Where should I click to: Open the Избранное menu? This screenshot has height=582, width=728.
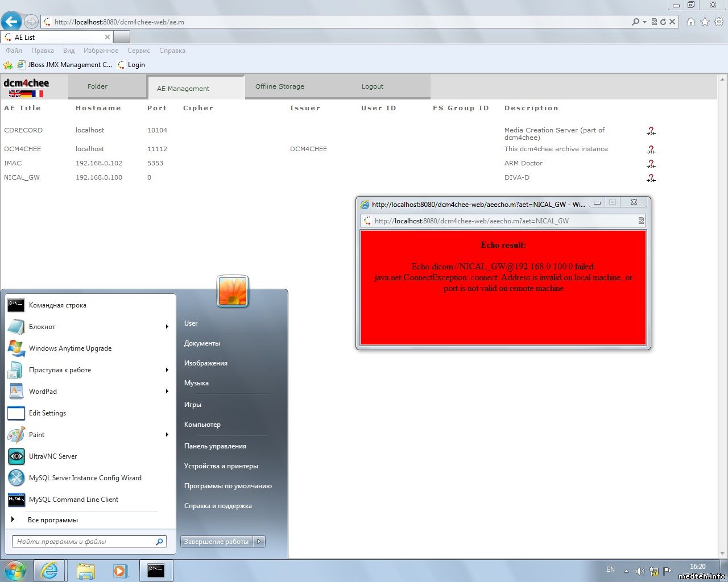pyautogui.click(x=101, y=51)
